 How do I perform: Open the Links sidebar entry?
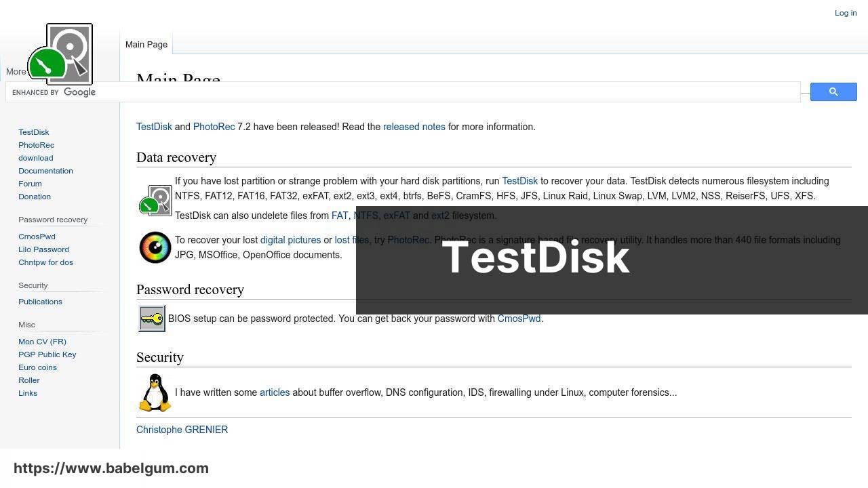tap(28, 393)
